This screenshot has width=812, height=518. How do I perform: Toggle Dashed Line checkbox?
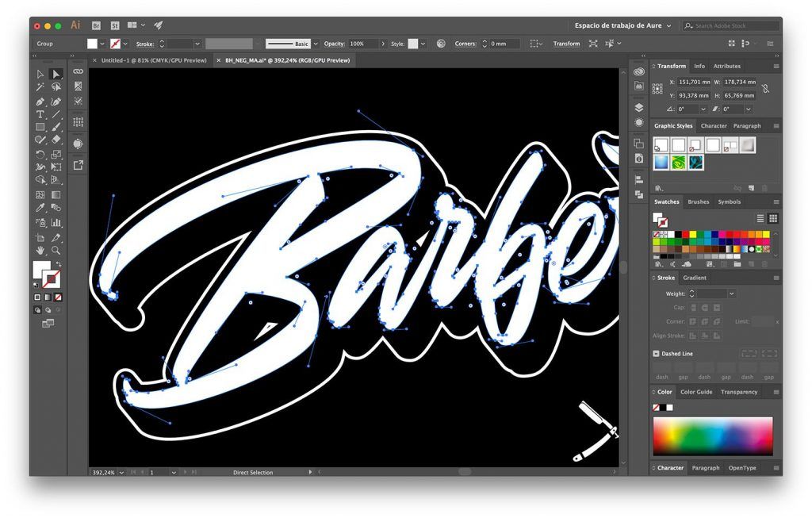pos(656,354)
